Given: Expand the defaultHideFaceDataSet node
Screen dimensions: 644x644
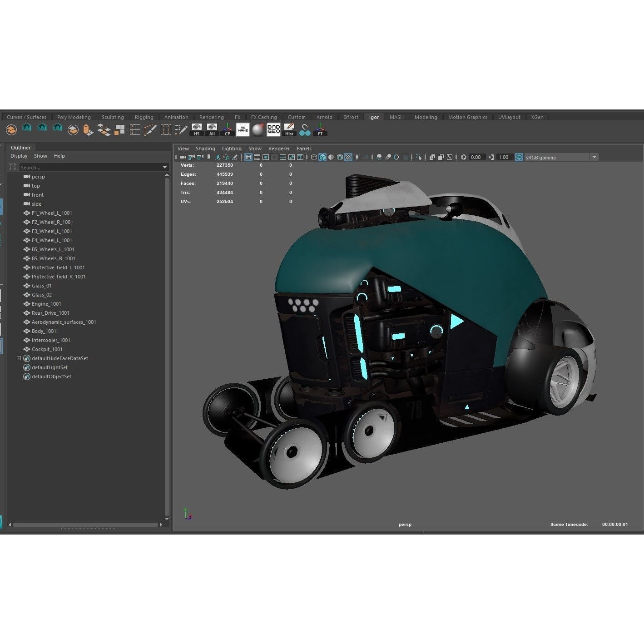Looking at the screenshot, I should click(x=19, y=358).
